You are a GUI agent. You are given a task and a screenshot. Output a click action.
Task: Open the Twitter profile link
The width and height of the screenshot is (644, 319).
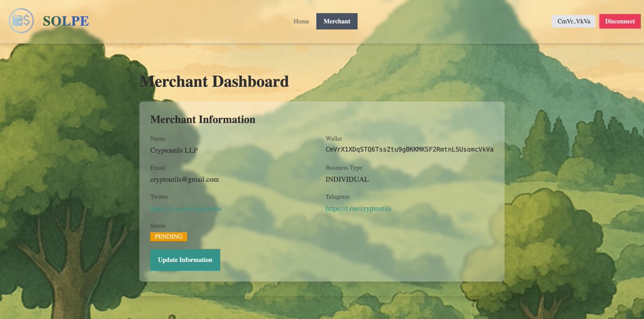coord(186,209)
